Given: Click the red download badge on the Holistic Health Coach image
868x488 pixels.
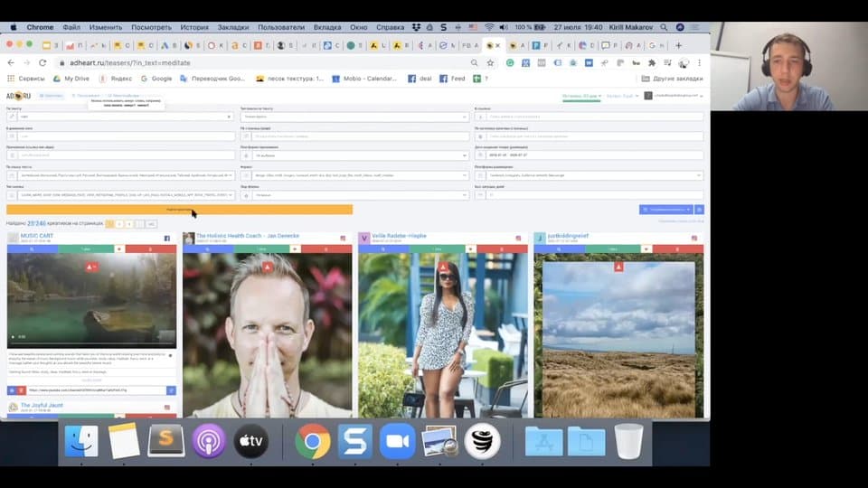Looking at the screenshot, I should tap(268, 267).
